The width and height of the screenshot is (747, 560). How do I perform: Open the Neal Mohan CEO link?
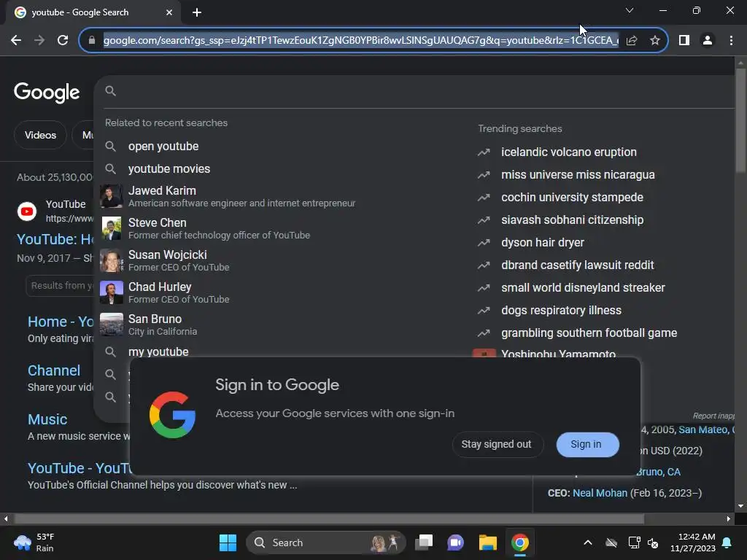(600, 493)
